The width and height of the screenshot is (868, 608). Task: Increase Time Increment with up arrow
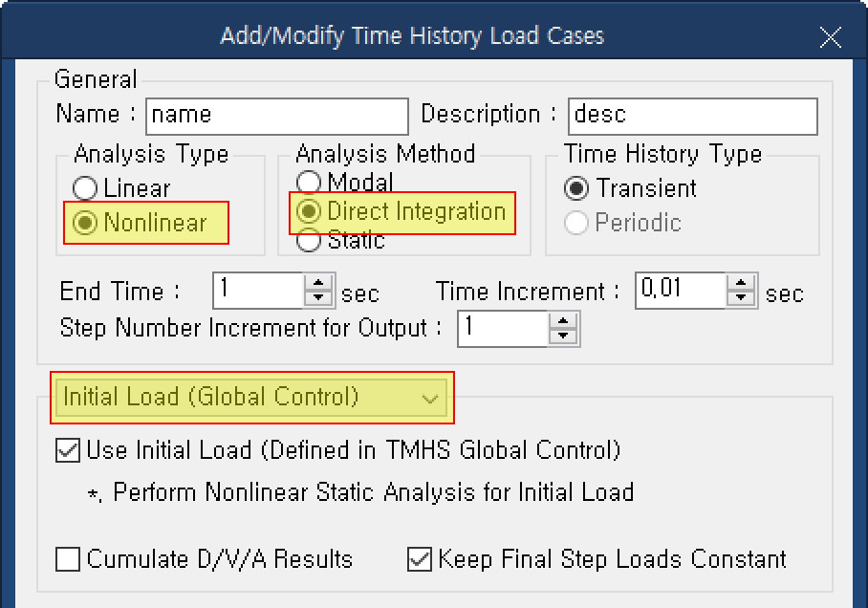pos(741,282)
